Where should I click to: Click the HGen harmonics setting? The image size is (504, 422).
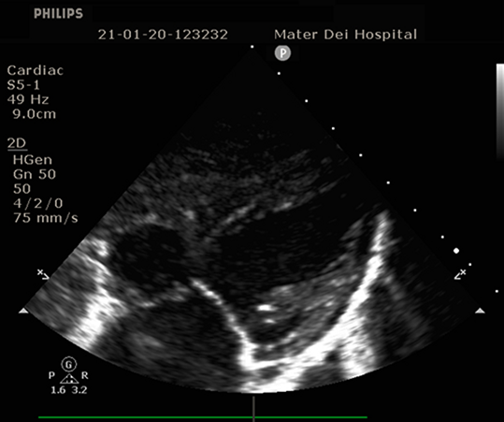tap(33, 159)
